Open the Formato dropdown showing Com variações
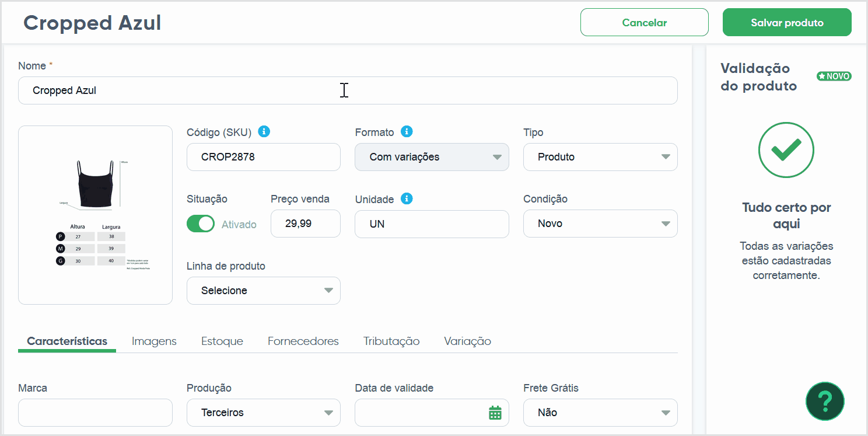 coord(432,157)
